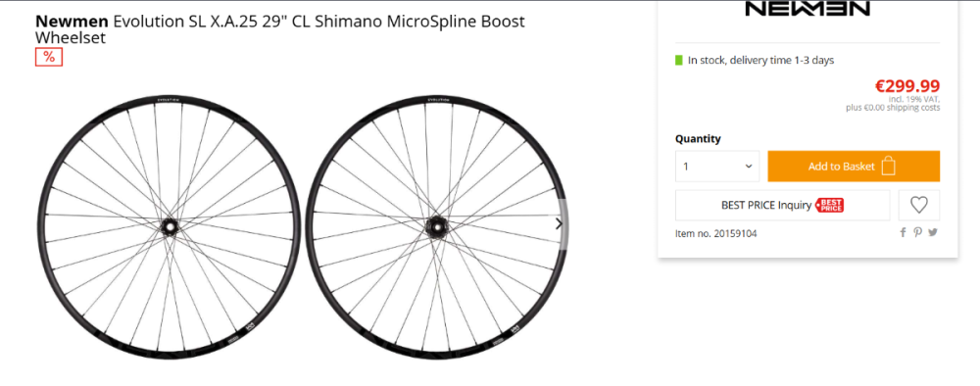Click the Newmen brand logo

coord(808,8)
